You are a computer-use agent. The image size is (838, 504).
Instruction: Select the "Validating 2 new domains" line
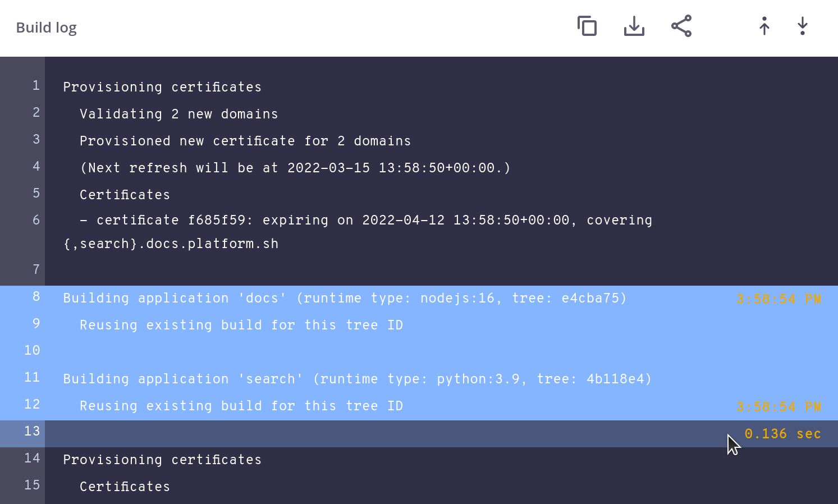click(x=178, y=114)
